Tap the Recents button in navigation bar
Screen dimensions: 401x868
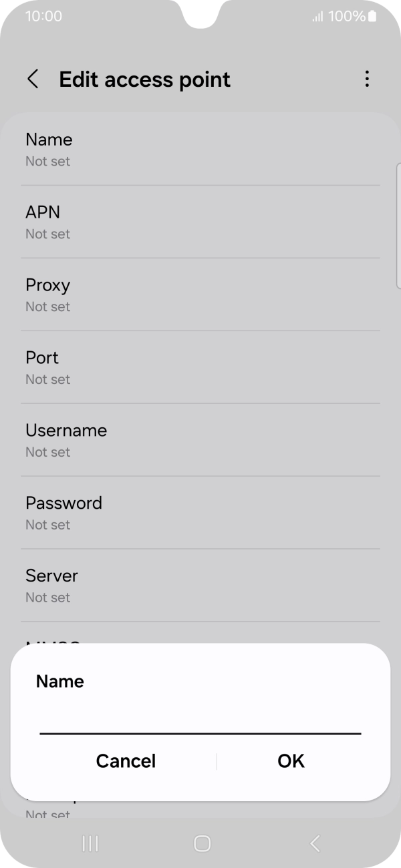click(90, 843)
